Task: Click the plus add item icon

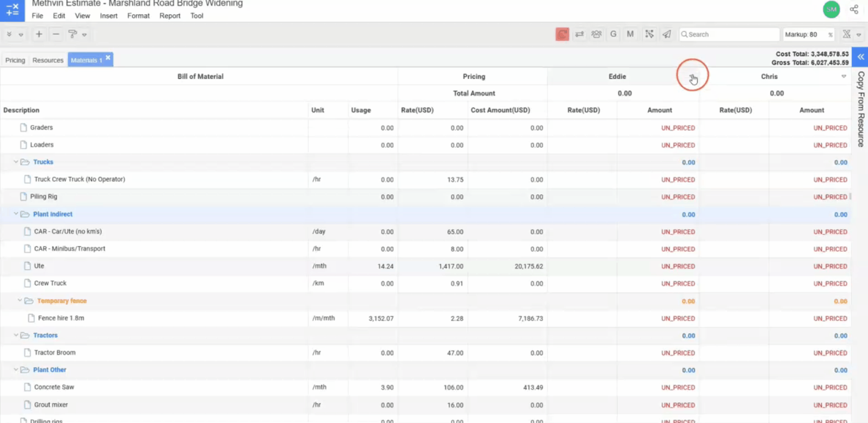Action: click(39, 34)
